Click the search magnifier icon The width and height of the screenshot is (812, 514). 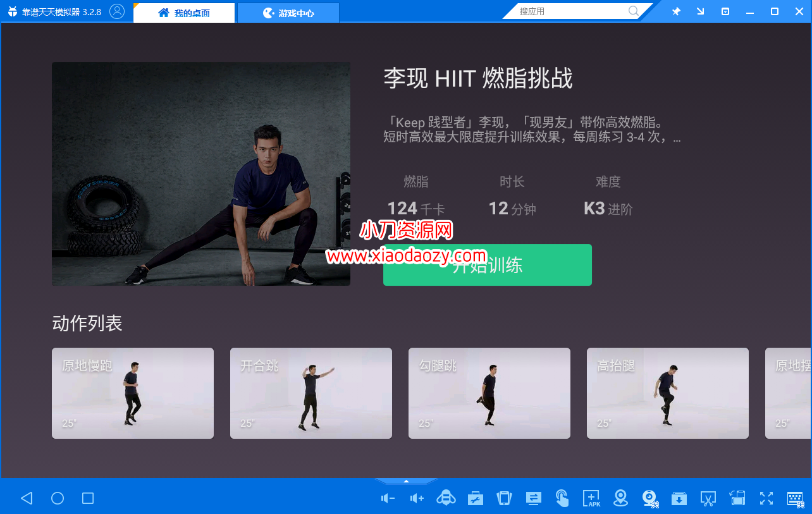[633, 11]
